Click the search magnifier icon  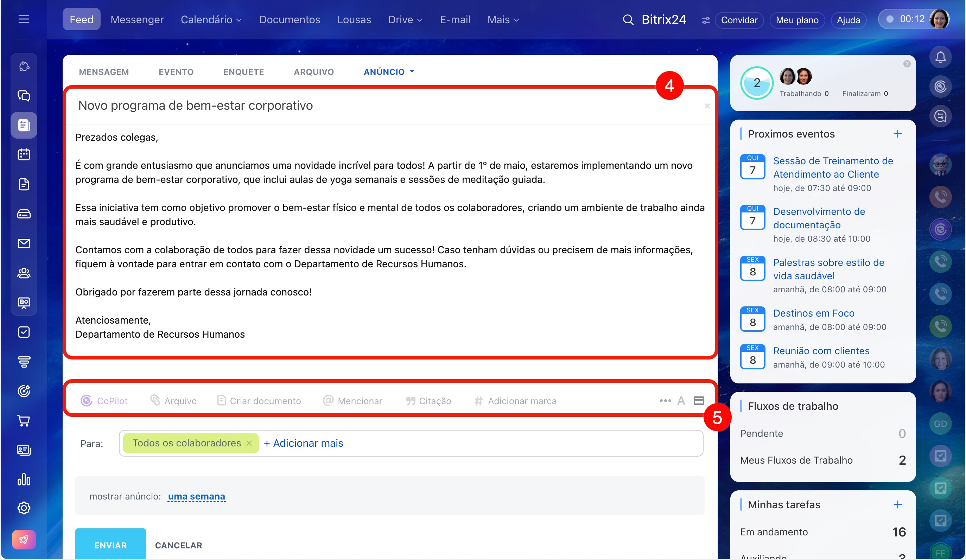point(628,20)
